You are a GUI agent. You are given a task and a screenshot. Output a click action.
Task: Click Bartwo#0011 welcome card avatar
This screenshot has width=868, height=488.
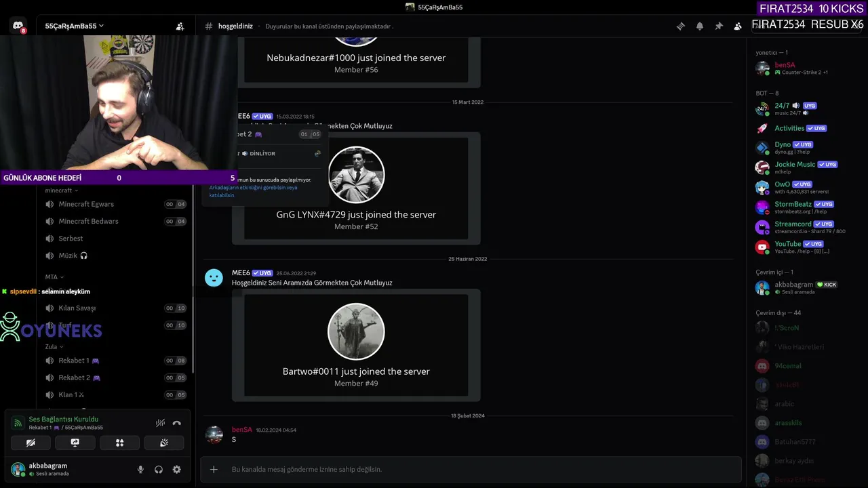tap(356, 331)
